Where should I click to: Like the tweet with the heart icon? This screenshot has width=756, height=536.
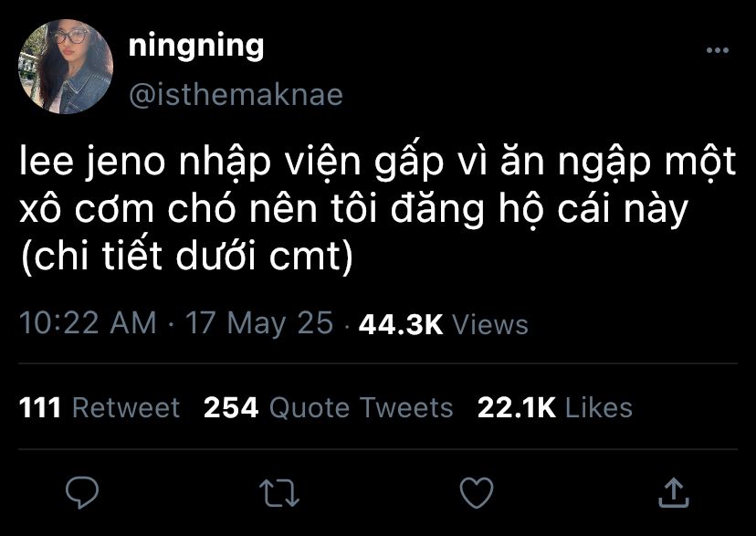pos(476,493)
